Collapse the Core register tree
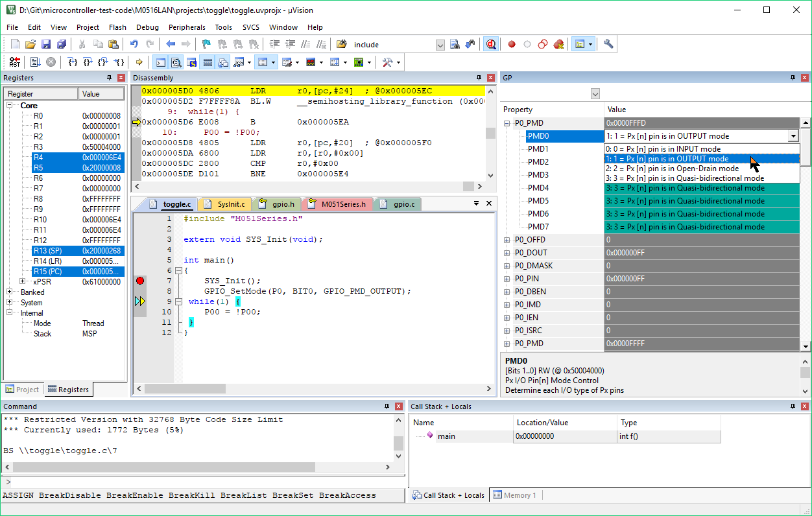Screen dimensions: 812x516 pos(10,105)
